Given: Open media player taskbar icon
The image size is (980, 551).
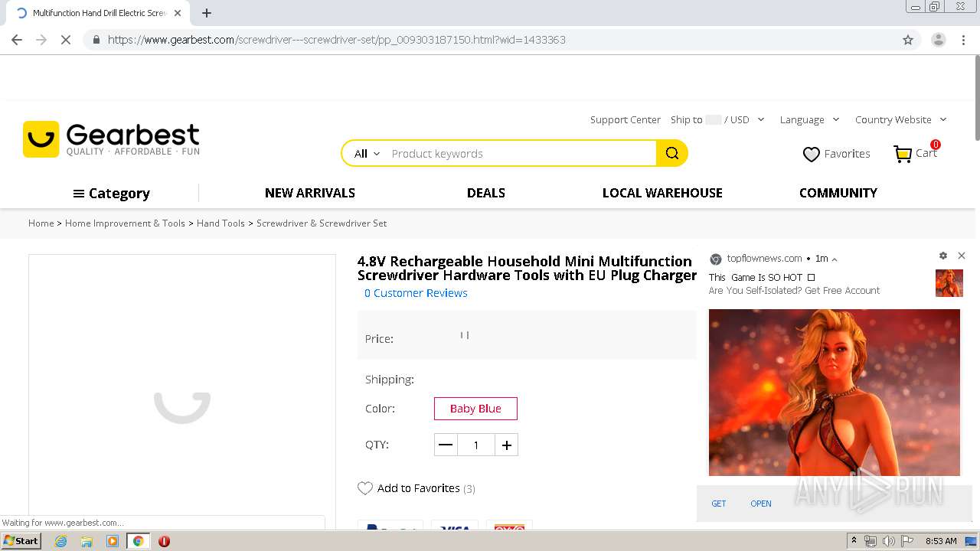Looking at the screenshot, I should pos(113,541).
